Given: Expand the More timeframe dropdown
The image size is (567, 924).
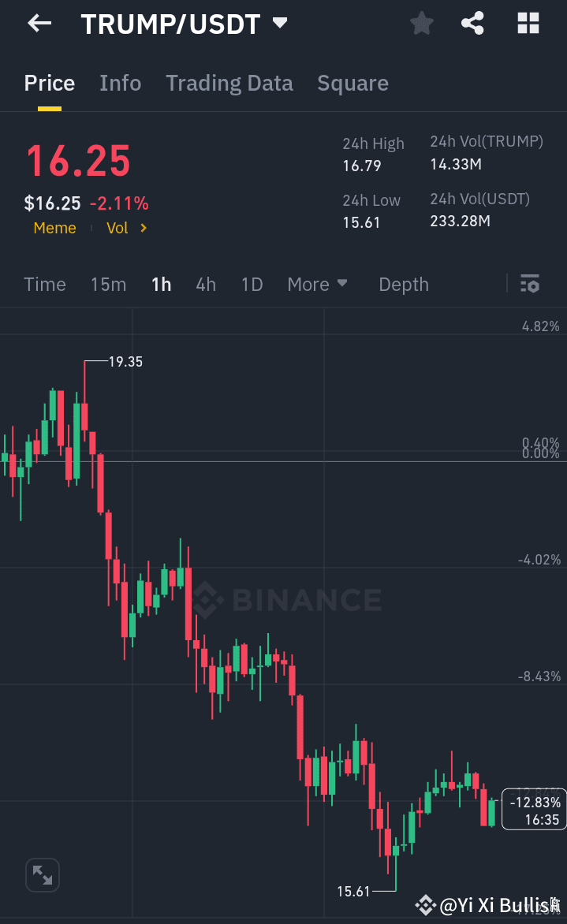Looking at the screenshot, I should (317, 284).
